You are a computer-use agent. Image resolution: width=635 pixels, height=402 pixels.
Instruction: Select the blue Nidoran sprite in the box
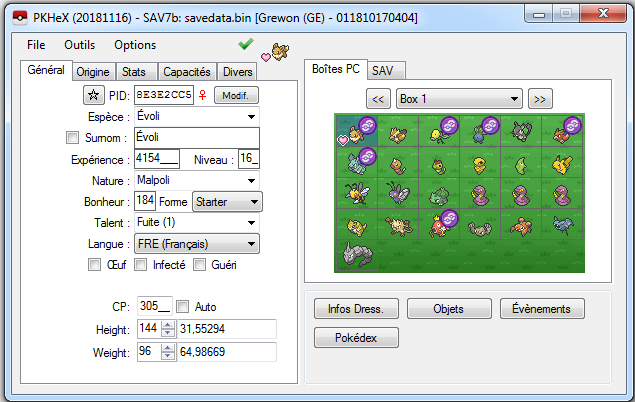pos(357,163)
